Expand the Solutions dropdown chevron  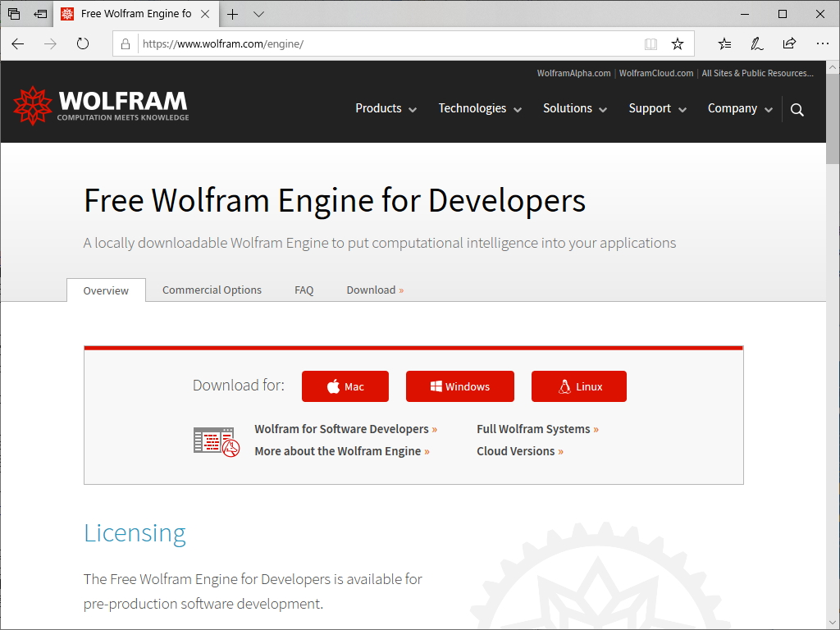tap(605, 109)
